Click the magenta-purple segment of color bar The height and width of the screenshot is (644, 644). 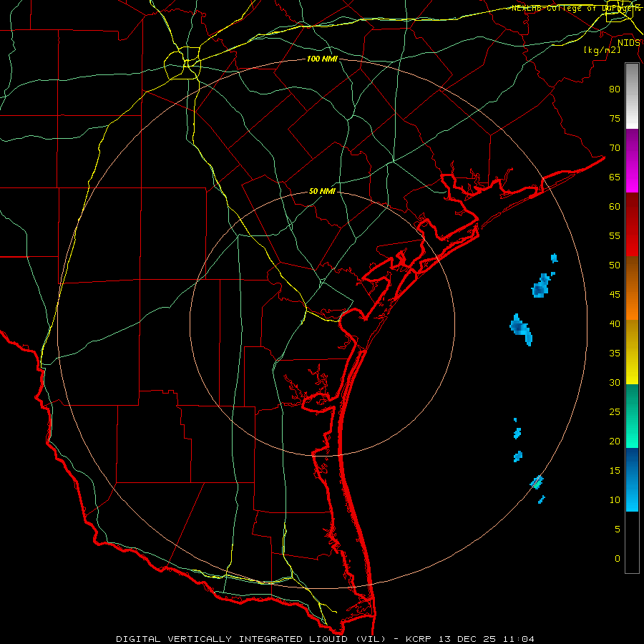pyautogui.click(x=632, y=160)
